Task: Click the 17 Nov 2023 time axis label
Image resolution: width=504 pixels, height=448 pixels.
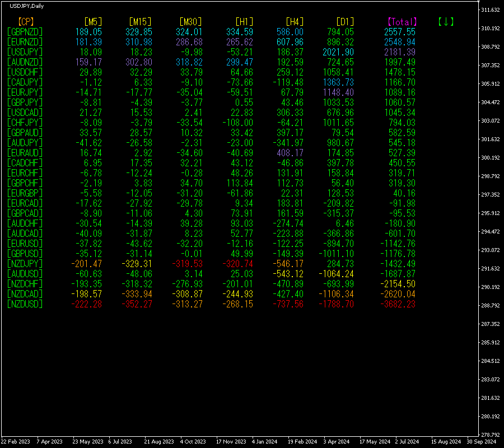Action: coord(231,442)
